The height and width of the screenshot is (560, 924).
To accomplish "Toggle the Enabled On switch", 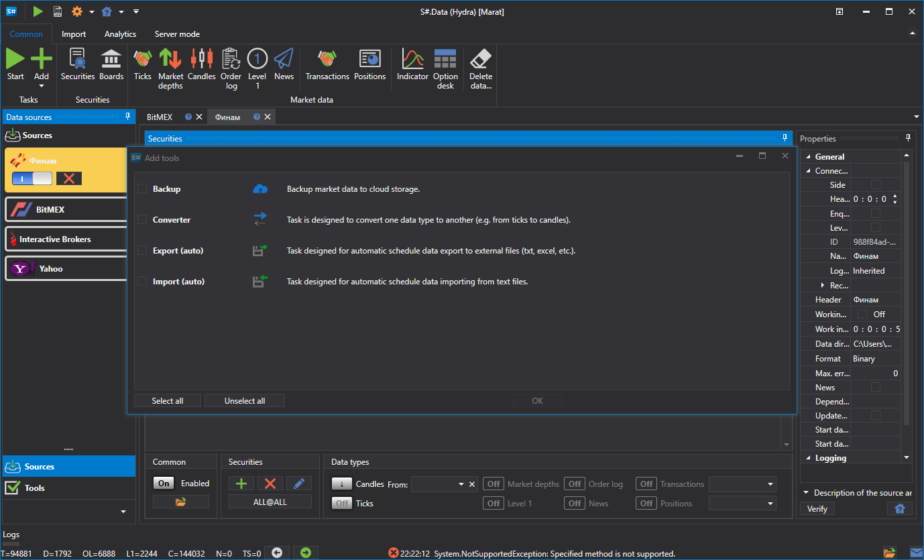I will coord(164,484).
